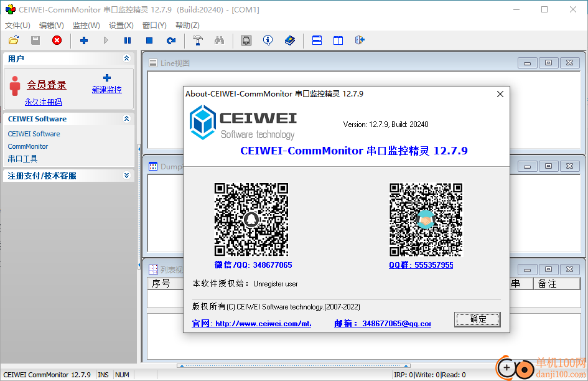
Task: Maximize the 列表视图 child window
Action: 548,270
